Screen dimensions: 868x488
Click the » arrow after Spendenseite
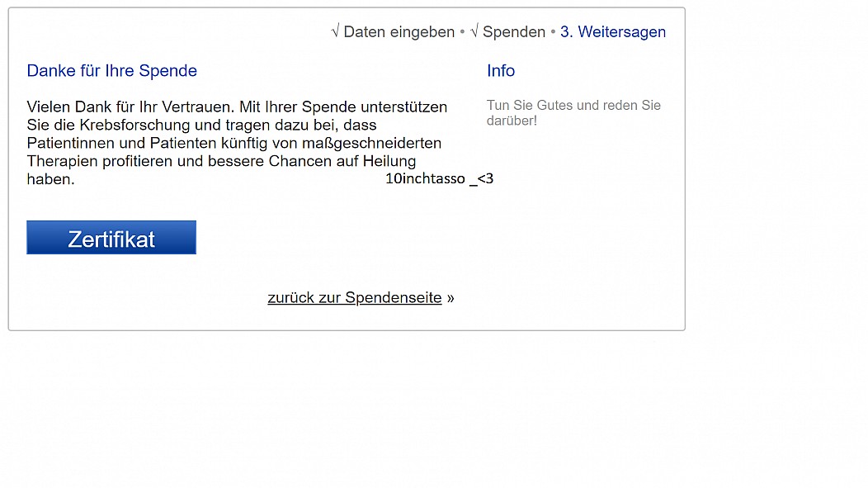point(451,298)
